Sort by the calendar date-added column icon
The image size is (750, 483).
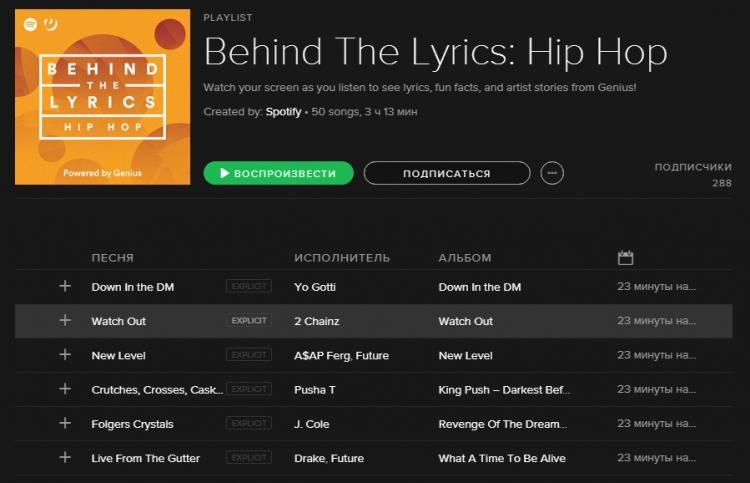[625, 257]
